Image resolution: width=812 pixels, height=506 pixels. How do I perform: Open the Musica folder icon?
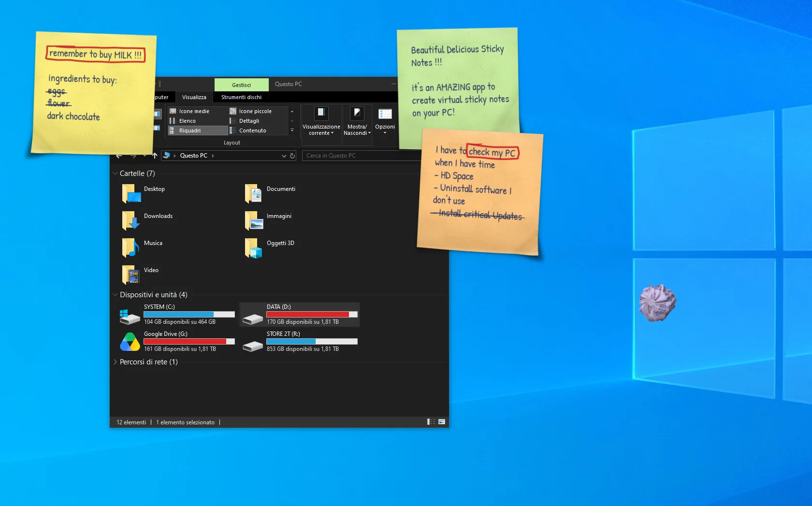[131, 248]
